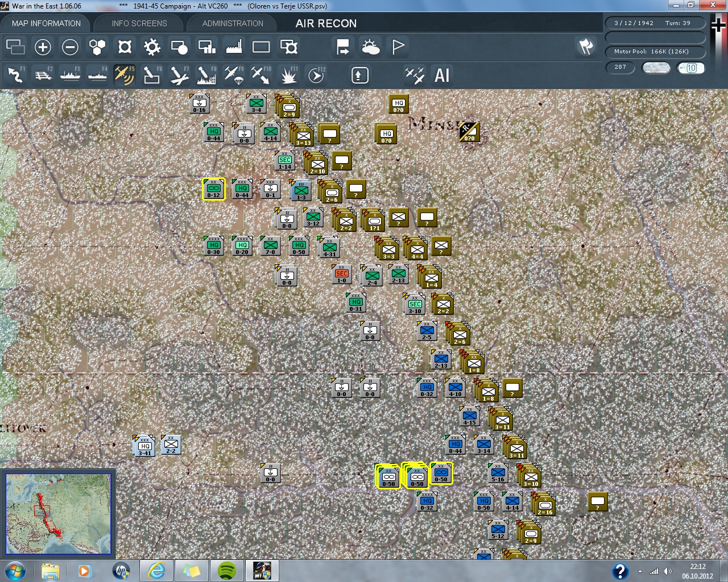Click the help question mark in system tray
The height and width of the screenshot is (582, 728).
coord(620,571)
